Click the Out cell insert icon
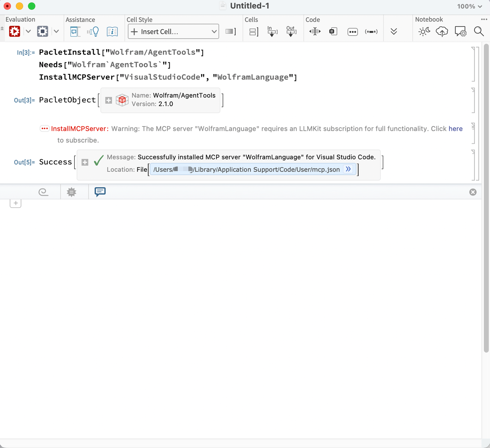This screenshot has width=490, height=448. tap(291, 31)
